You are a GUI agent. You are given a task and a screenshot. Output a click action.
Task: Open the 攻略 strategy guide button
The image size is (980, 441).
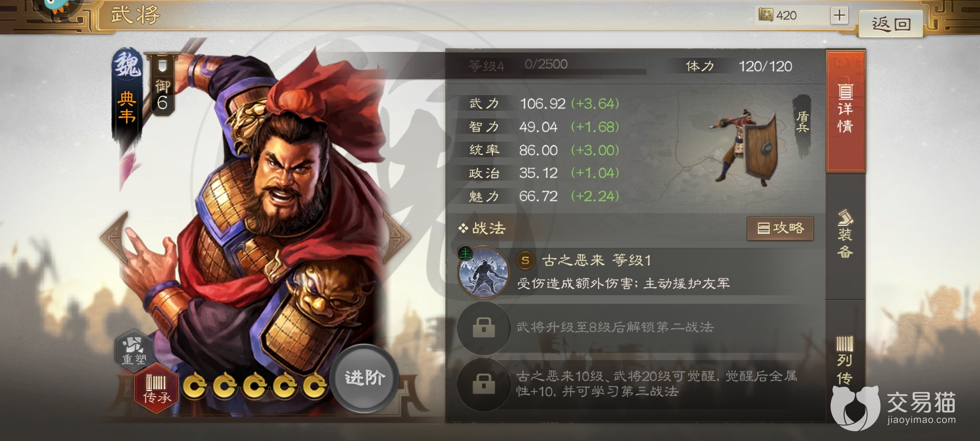pyautogui.click(x=780, y=228)
